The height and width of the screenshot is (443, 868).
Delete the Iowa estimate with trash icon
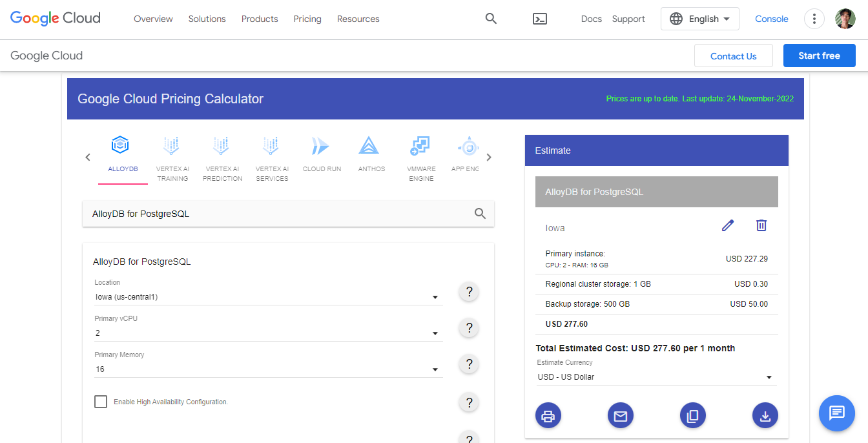[x=761, y=225]
